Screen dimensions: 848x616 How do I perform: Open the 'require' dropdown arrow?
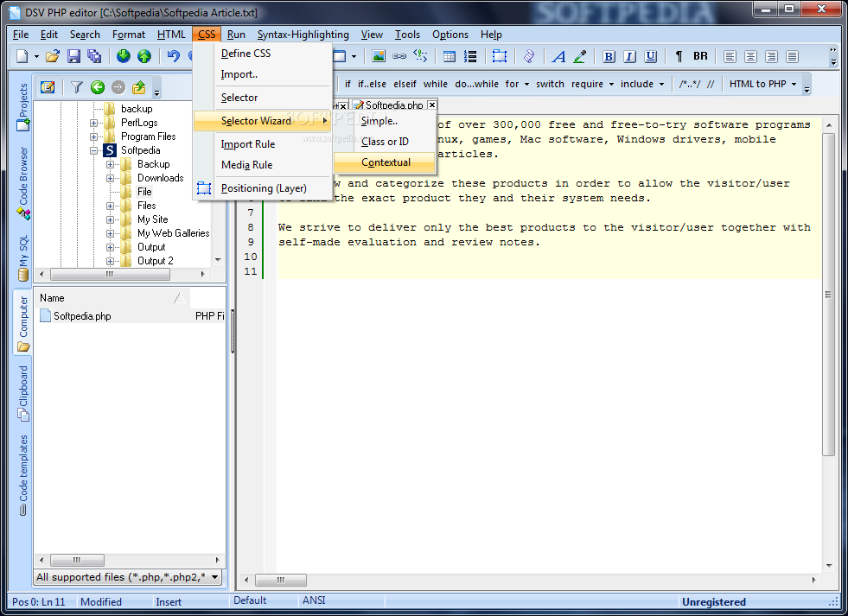click(x=611, y=85)
